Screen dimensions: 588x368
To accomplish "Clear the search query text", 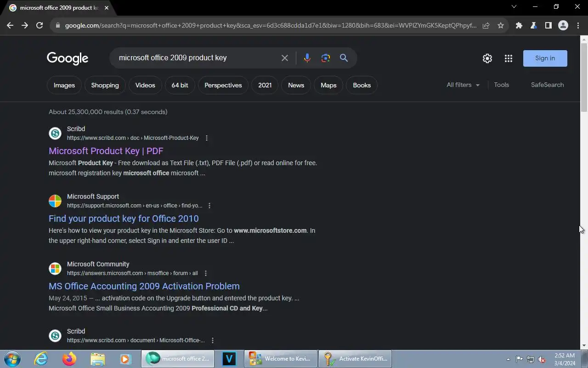I will click(285, 58).
